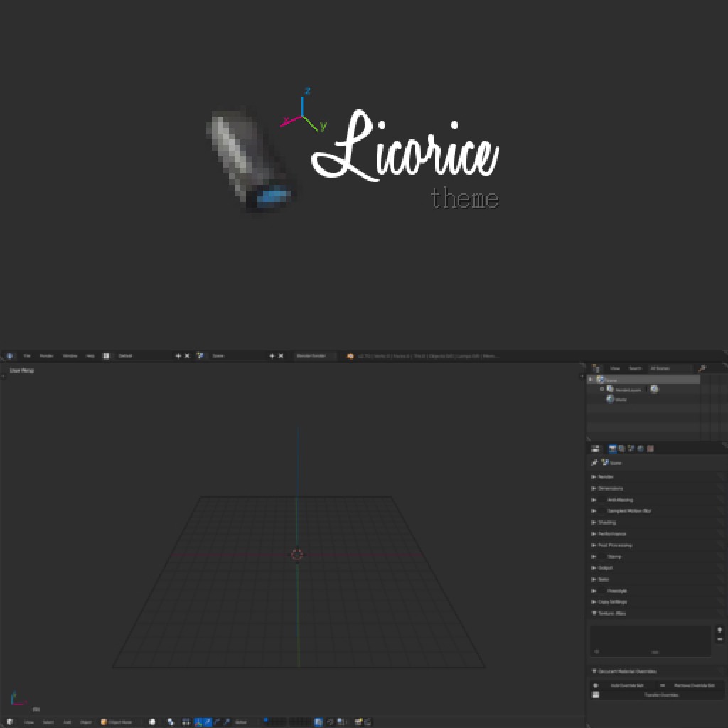The image size is (728, 728).
Task: Enable the Anti-Aliasing checkbox
Action: 601,500
